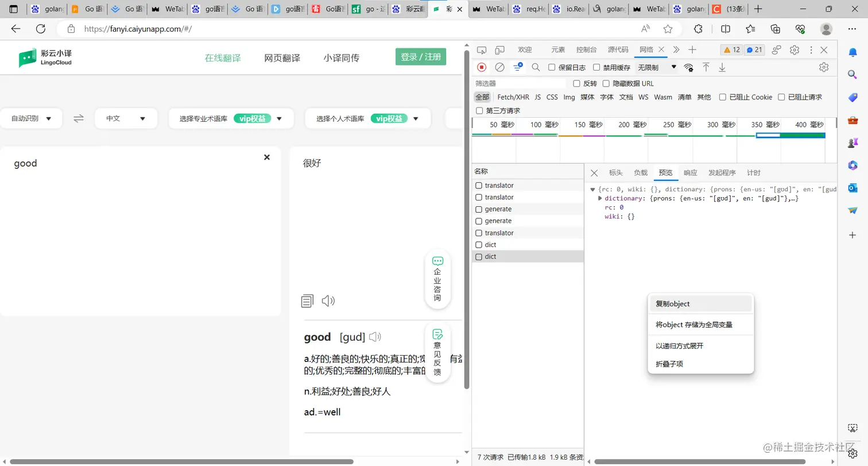Play pronunciation audio for 'good'
868x466 pixels.
point(375,337)
